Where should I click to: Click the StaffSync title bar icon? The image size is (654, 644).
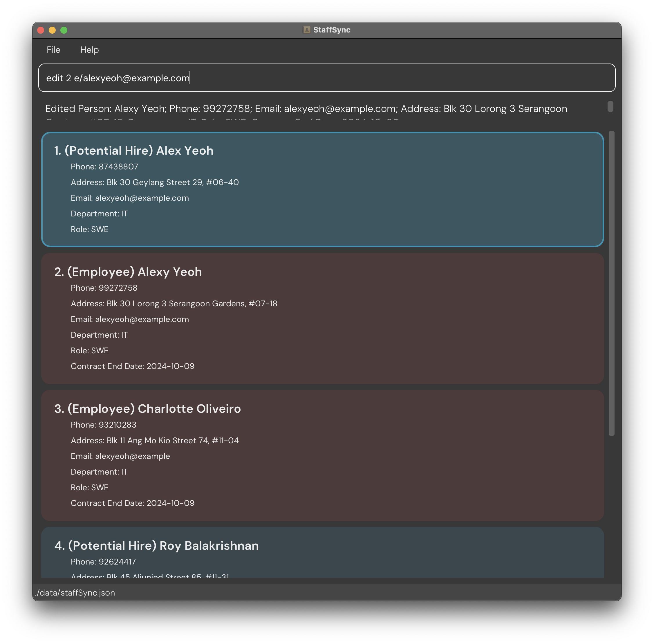tap(306, 30)
